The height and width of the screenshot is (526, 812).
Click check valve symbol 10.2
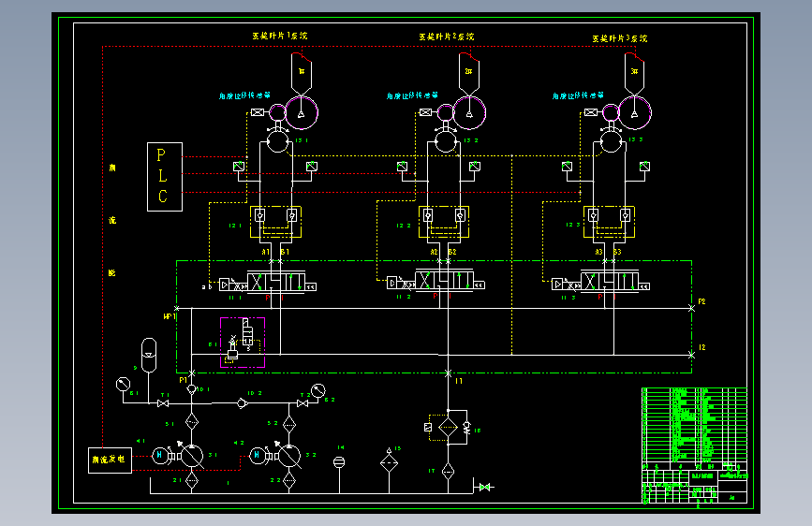[x=242, y=402]
